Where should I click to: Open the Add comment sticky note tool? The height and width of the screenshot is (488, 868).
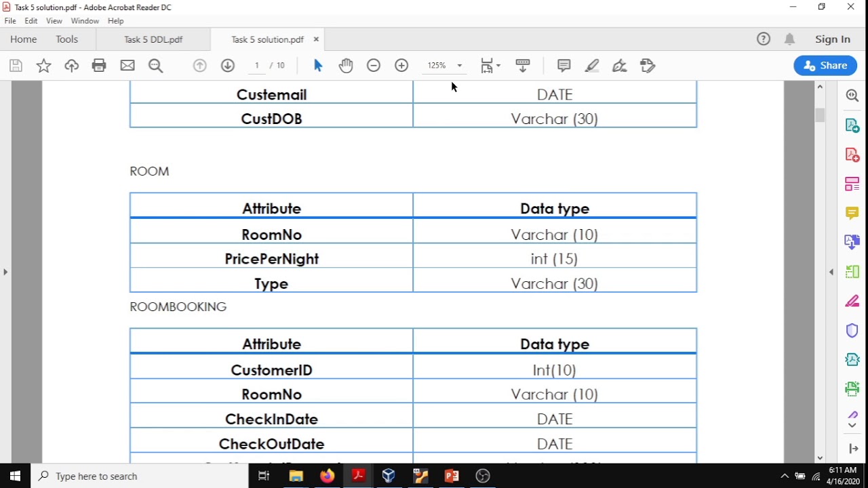click(564, 66)
